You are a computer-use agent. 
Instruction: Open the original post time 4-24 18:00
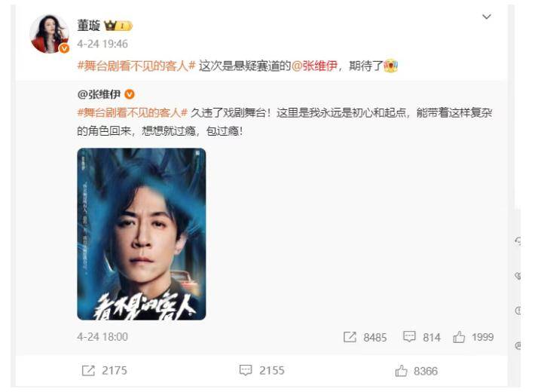(102, 336)
